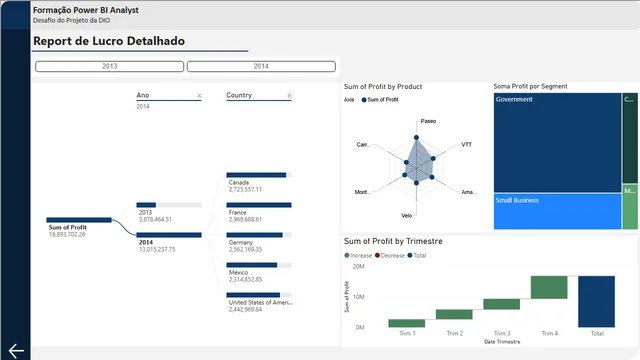
Task: Click the Germany bar in Country column
Action: point(259,235)
